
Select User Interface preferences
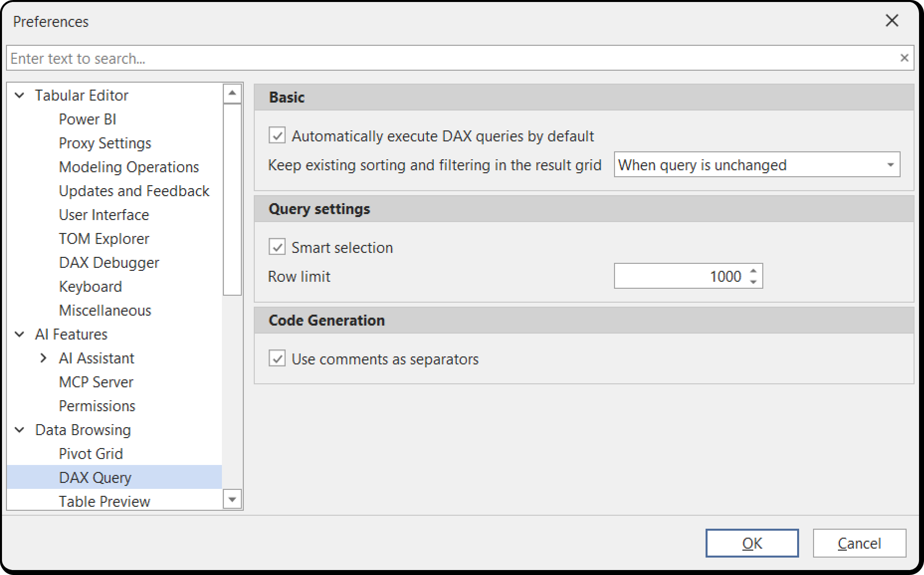click(x=104, y=215)
